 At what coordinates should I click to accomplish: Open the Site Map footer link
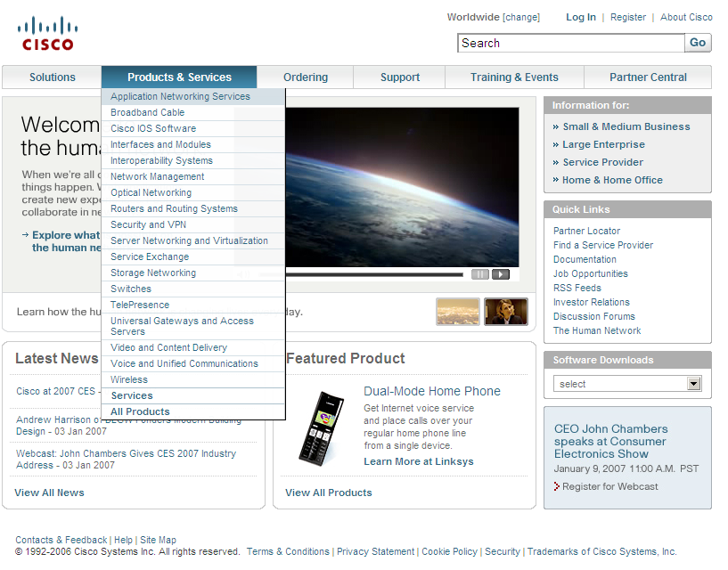click(x=158, y=540)
